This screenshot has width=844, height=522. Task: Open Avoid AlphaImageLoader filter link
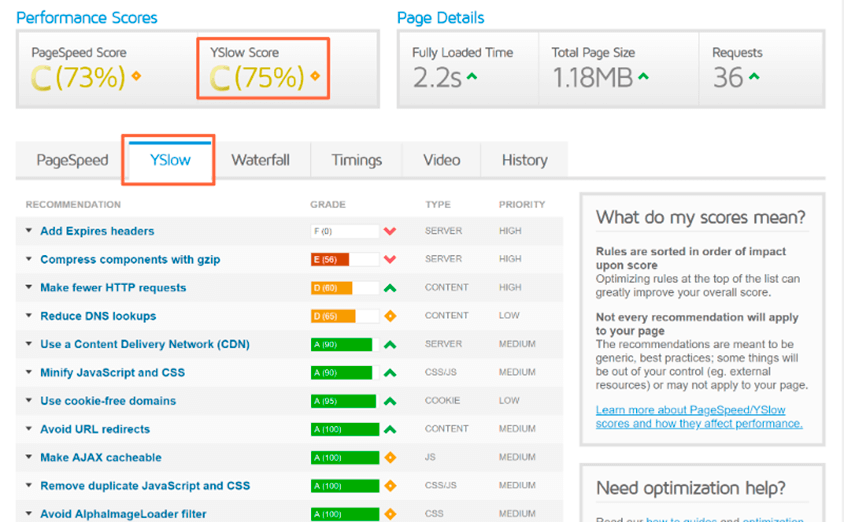click(x=123, y=514)
